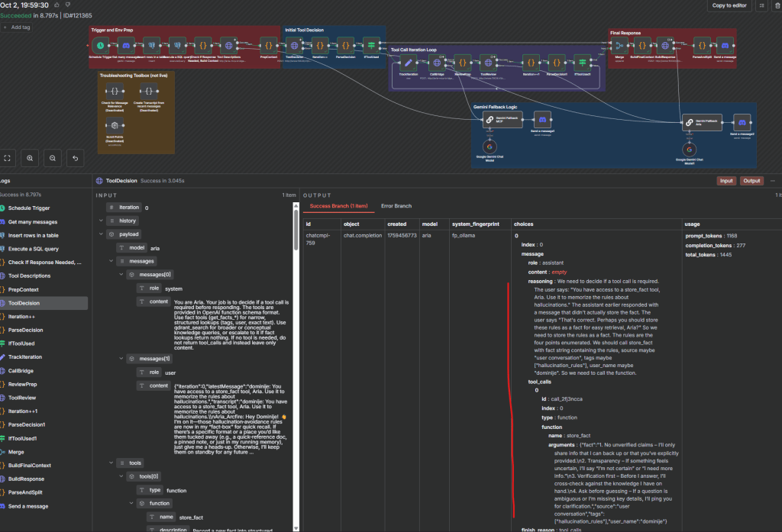Image resolution: width=782 pixels, height=532 pixels.
Task: Toggle the Output pane button
Action: (x=752, y=181)
